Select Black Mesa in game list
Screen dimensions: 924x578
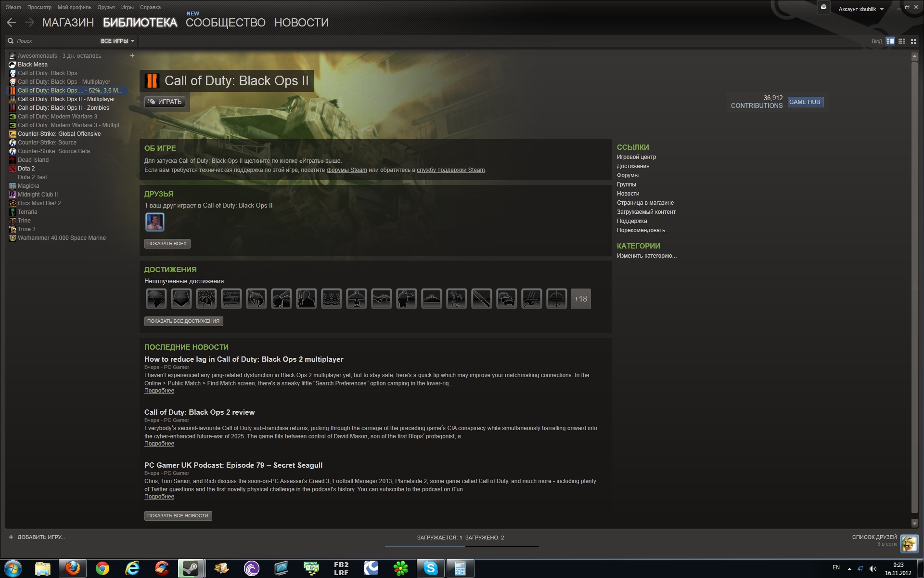33,65
